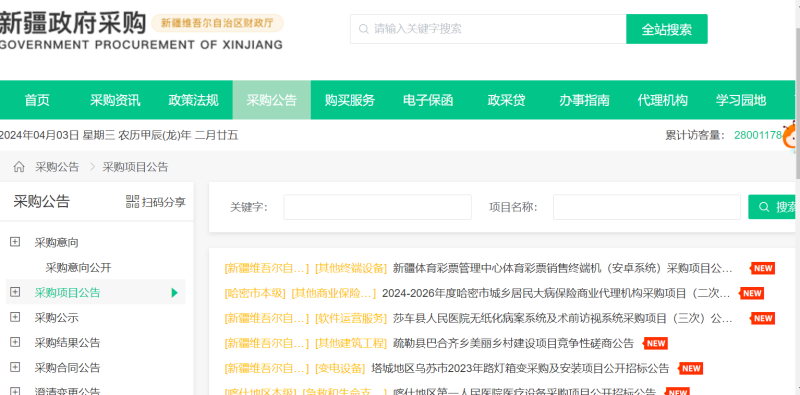The height and width of the screenshot is (395, 800).
Task: Click the 全站搜索 button
Action: (667, 29)
